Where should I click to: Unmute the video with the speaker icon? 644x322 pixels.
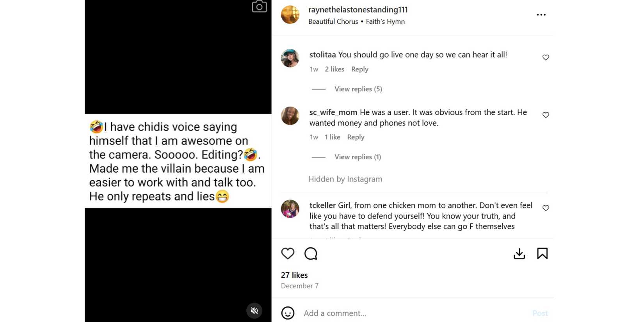point(254,311)
